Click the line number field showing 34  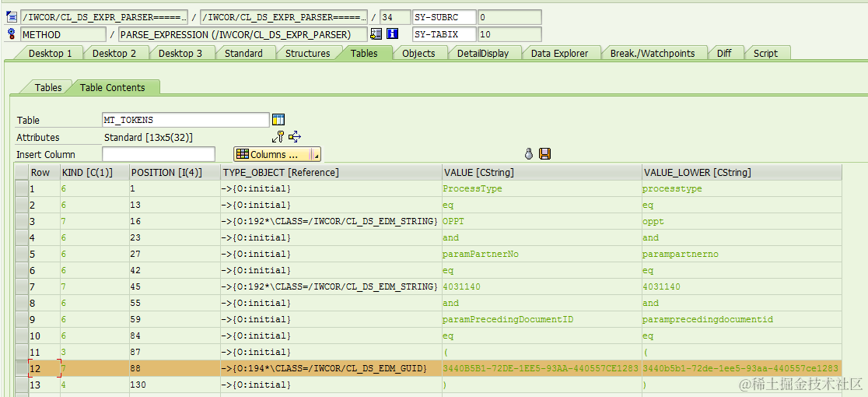point(395,17)
